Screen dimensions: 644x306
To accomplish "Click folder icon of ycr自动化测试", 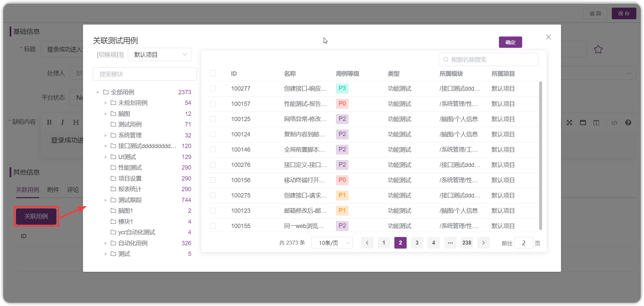I will coord(113,232).
